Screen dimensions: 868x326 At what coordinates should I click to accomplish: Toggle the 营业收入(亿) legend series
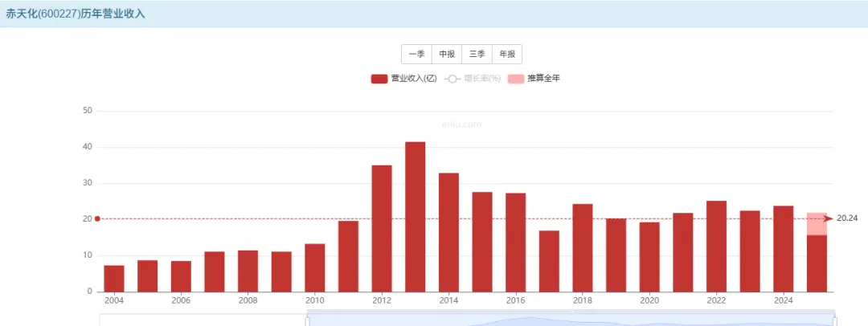point(404,79)
